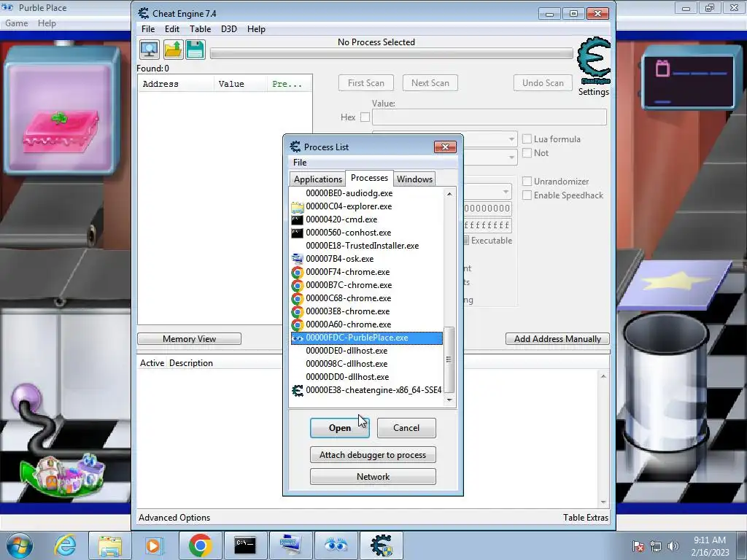The image size is (747, 560).
Task: Launch Internet Explorer from taskbar
Action: [65, 545]
